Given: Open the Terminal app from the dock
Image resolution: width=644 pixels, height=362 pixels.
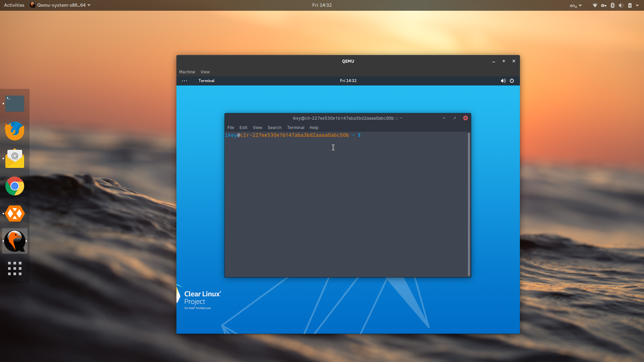Looking at the screenshot, I should 15,104.
